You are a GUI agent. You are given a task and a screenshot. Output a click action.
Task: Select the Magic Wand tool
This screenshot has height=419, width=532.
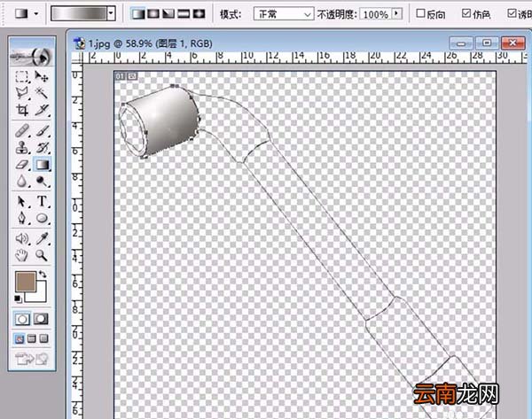[x=42, y=93]
